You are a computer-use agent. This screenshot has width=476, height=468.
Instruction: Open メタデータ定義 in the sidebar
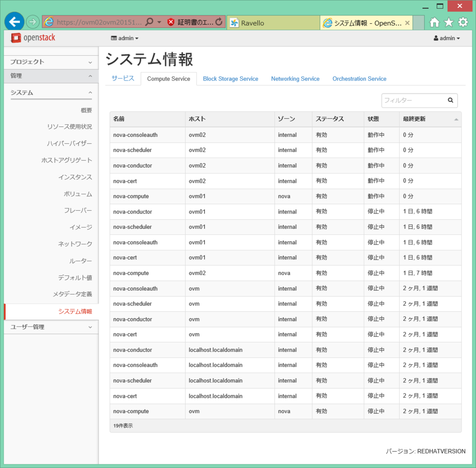[72, 294]
